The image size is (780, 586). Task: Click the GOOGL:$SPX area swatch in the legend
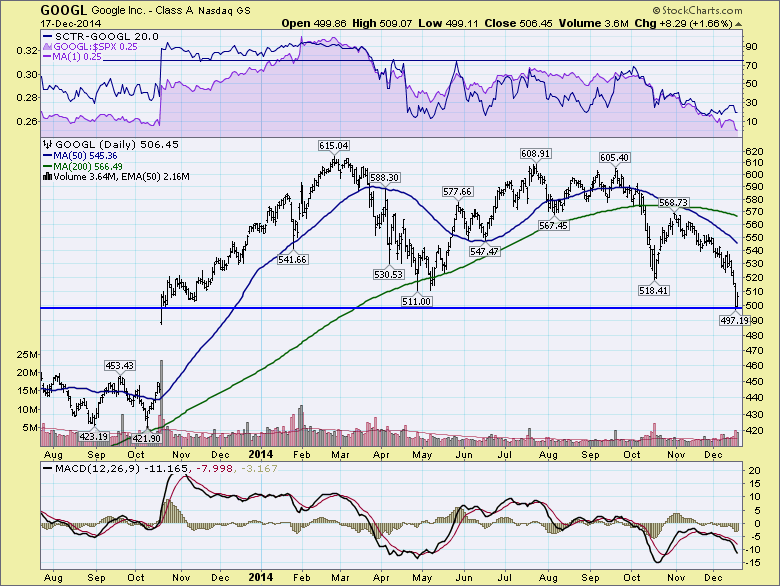[x=48, y=47]
